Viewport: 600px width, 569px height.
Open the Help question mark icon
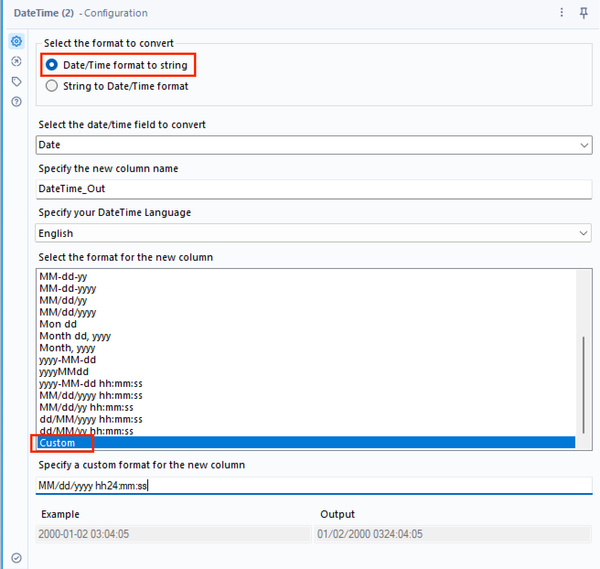point(16,102)
